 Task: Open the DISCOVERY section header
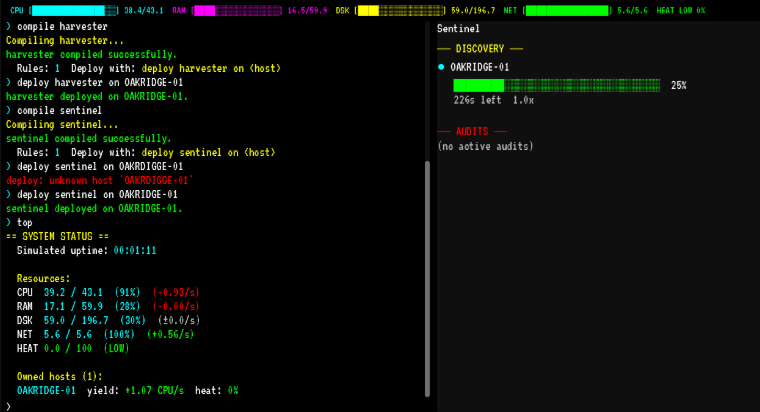(x=480, y=48)
